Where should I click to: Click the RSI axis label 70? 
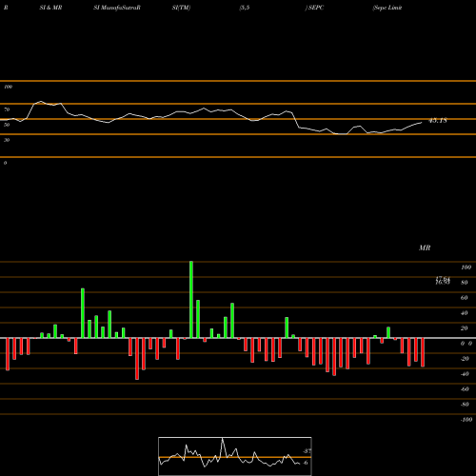pyautogui.click(x=7, y=109)
